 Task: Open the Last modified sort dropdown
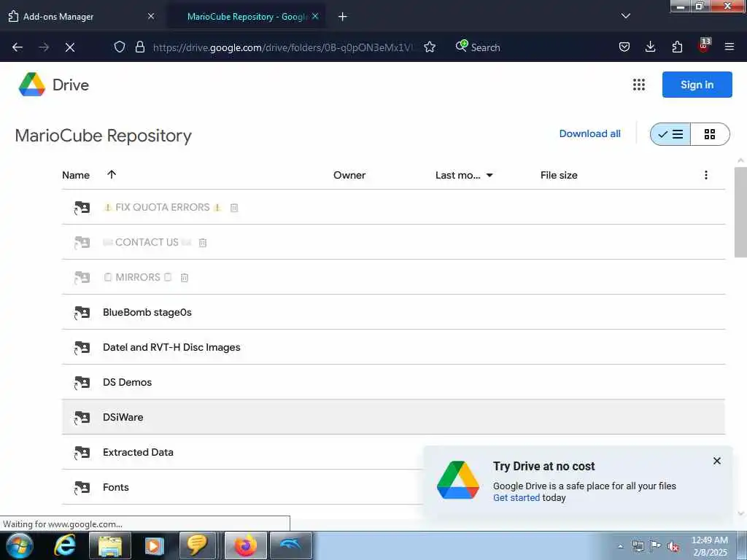(489, 175)
